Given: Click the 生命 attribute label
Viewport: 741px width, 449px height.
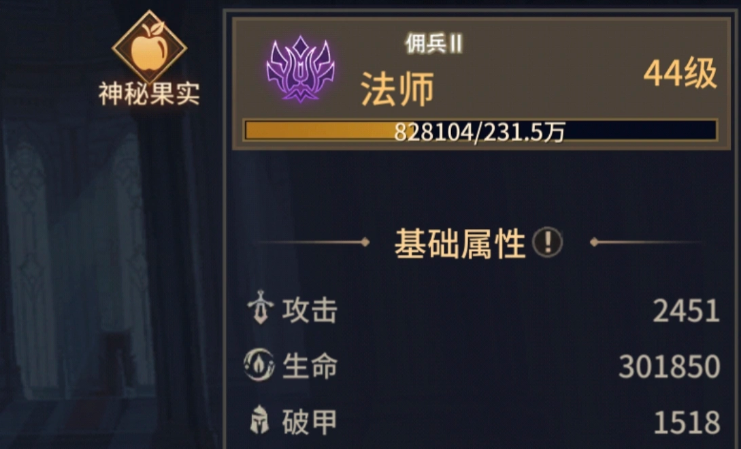Looking at the screenshot, I should pyautogui.click(x=310, y=366).
